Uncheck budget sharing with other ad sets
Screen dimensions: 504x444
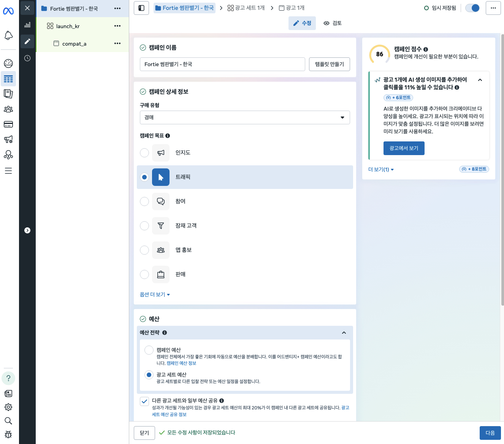coord(144,401)
